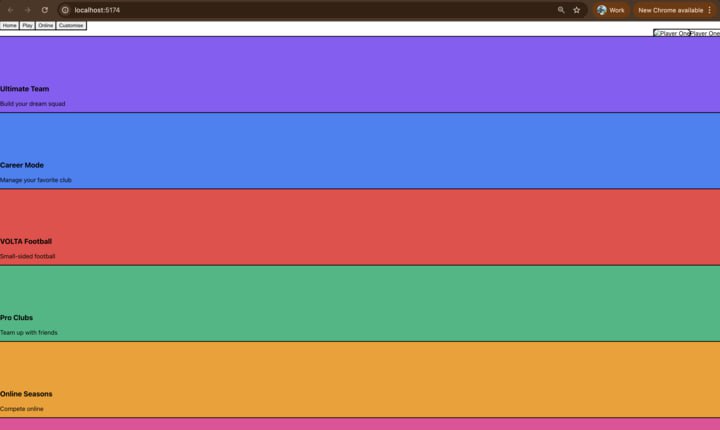Click the browser back arrow
This screenshot has width=720, height=430.
click(x=10, y=10)
